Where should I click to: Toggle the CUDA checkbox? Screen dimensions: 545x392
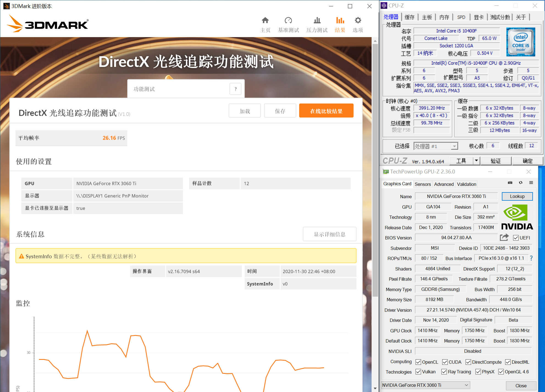[x=445, y=362]
